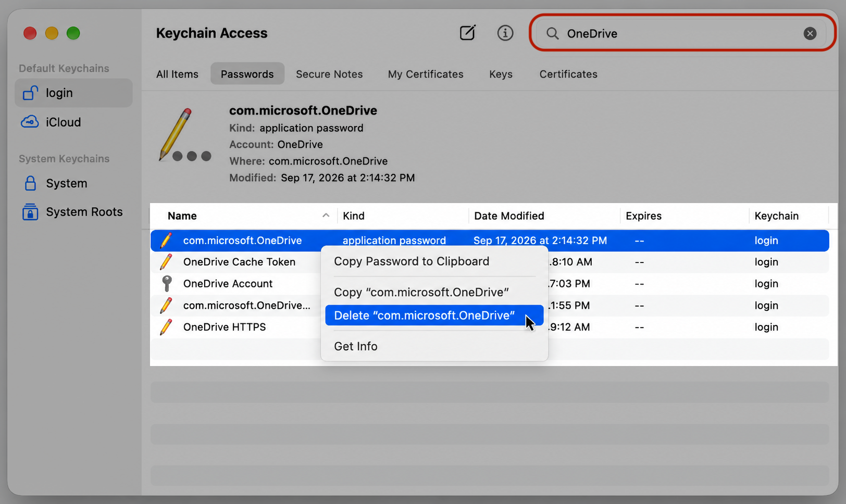Close the Keychain Access window
The height and width of the screenshot is (504, 846).
pyautogui.click(x=30, y=33)
